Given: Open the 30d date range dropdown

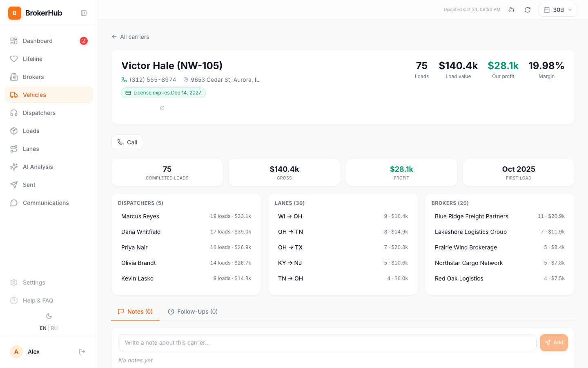Looking at the screenshot, I should point(558,10).
